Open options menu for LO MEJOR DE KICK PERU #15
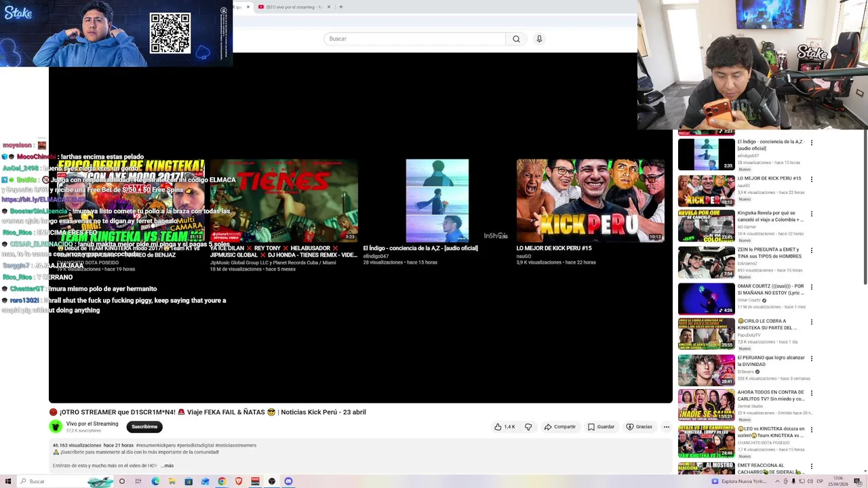 [811, 180]
